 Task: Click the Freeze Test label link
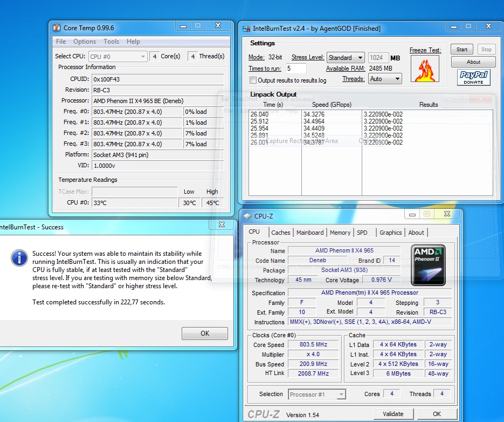(x=425, y=50)
